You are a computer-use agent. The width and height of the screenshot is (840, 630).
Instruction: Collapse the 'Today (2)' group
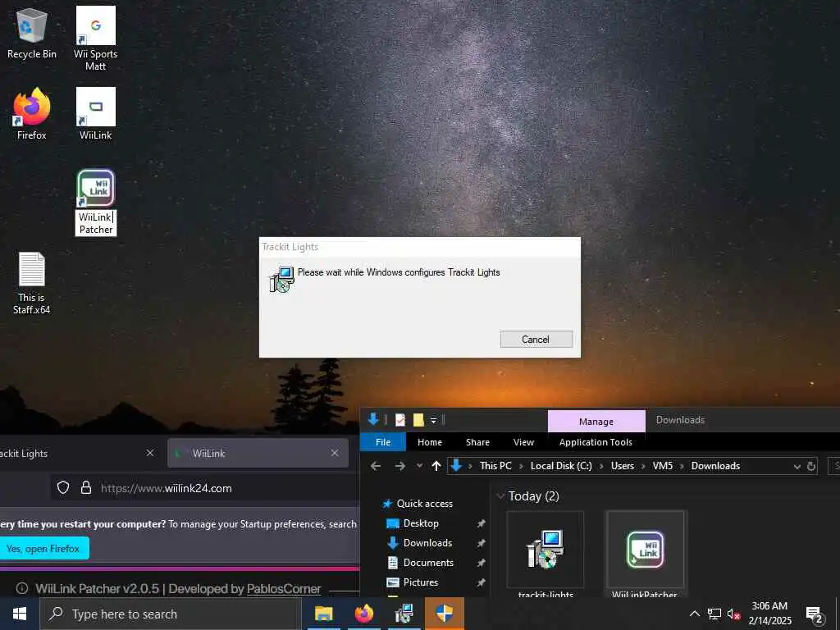tap(500, 496)
